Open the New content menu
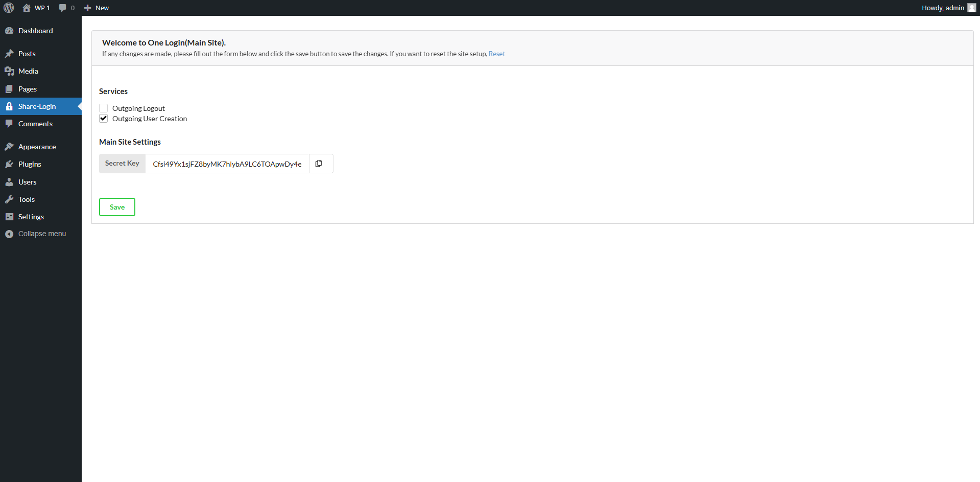Viewport: 980px width, 482px height. click(96, 8)
